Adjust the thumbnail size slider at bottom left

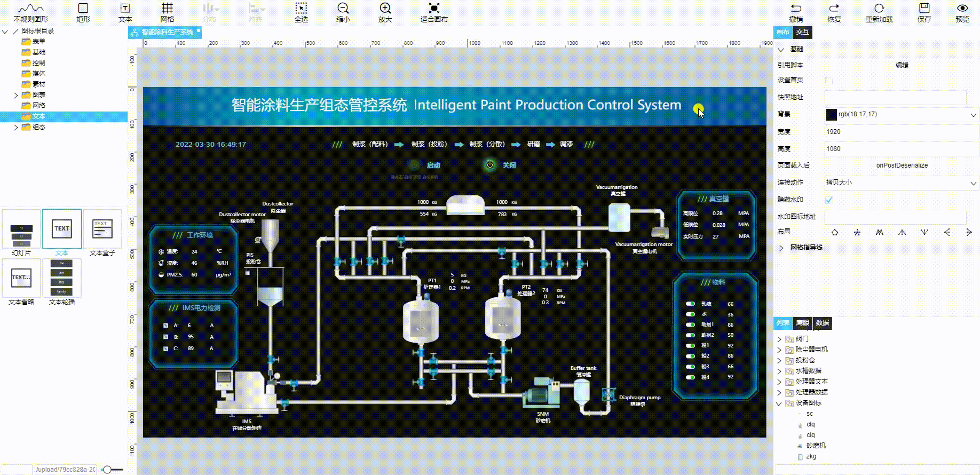point(108,470)
